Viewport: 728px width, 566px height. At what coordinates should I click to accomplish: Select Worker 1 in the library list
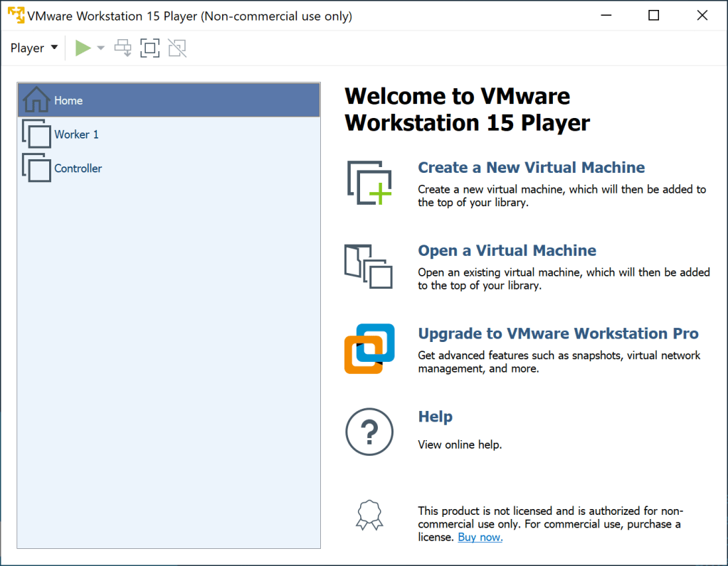76,134
